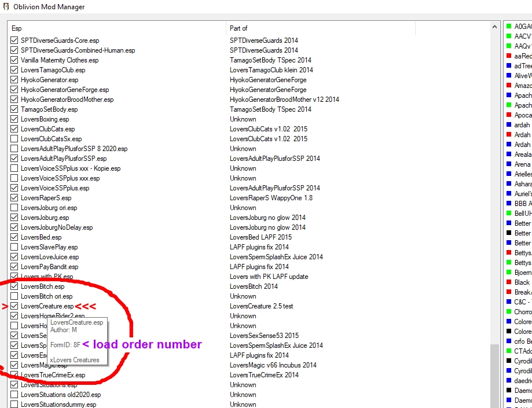This screenshot has height=408, width=532.
Task: Select the blue square beside C&C entry
Action: [x=509, y=302]
